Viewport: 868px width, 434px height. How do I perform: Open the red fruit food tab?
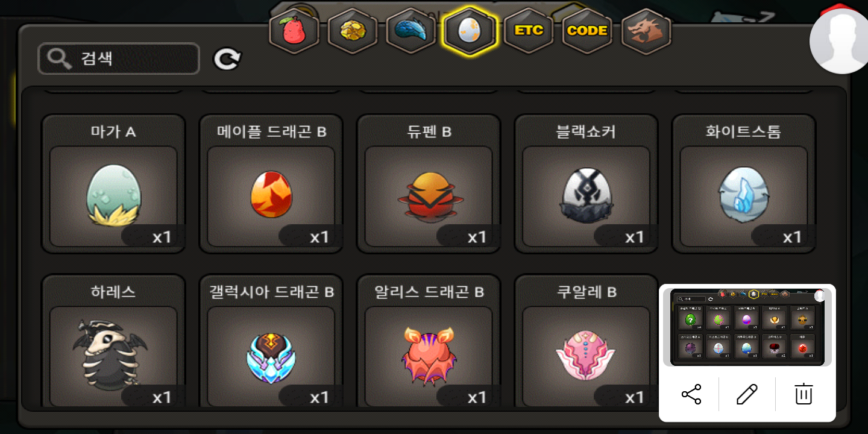pos(294,30)
